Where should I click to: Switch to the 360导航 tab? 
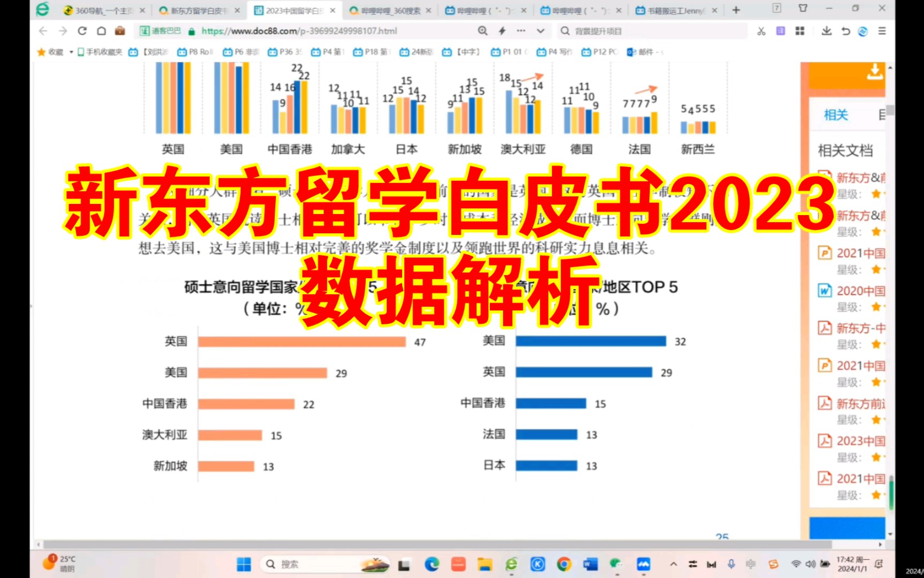104,11
